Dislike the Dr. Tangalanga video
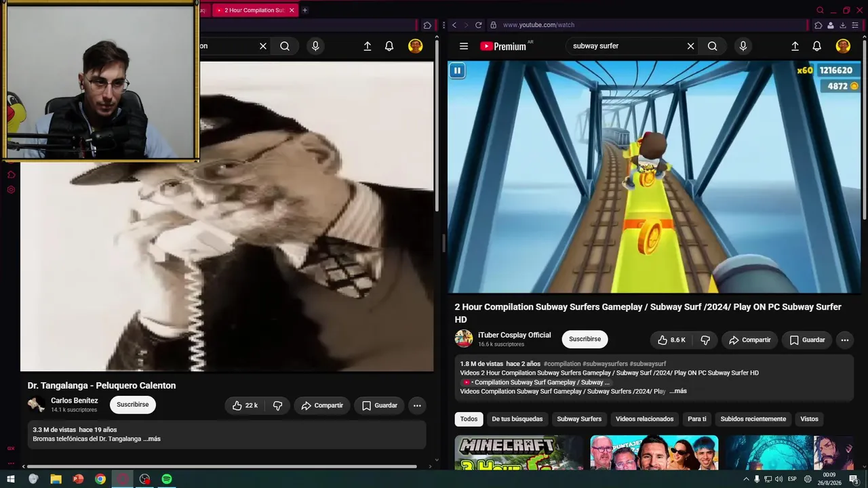 [277, 405]
